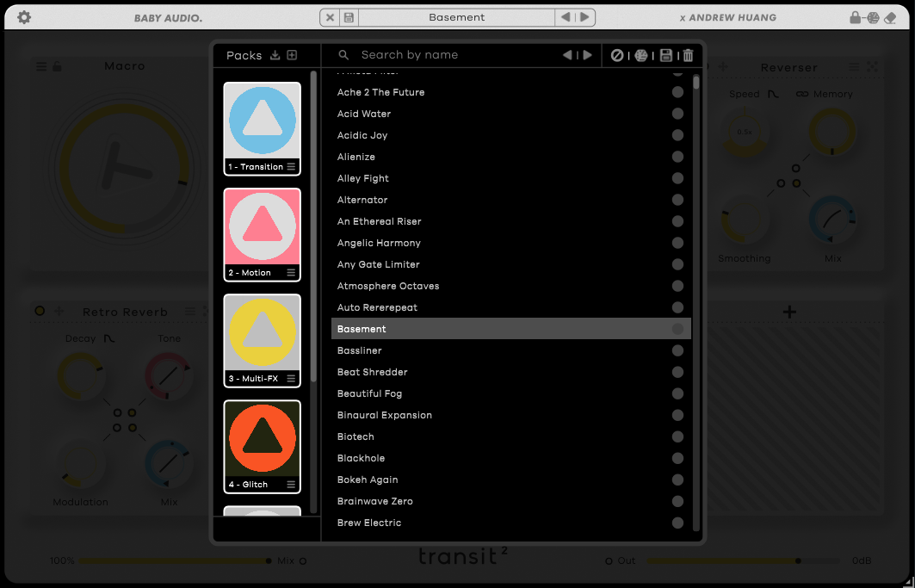Image resolution: width=915 pixels, height=588 pixels.
Task: Toggle favorite dot for Bassliner
Action: (677, 350)
